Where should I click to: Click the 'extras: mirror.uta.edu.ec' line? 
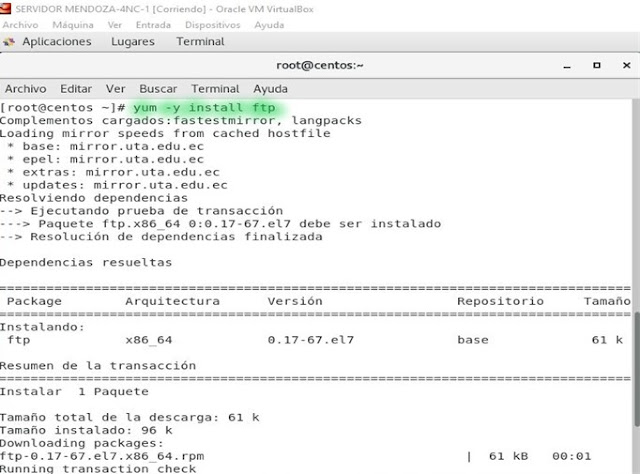[x=113, y=172]
